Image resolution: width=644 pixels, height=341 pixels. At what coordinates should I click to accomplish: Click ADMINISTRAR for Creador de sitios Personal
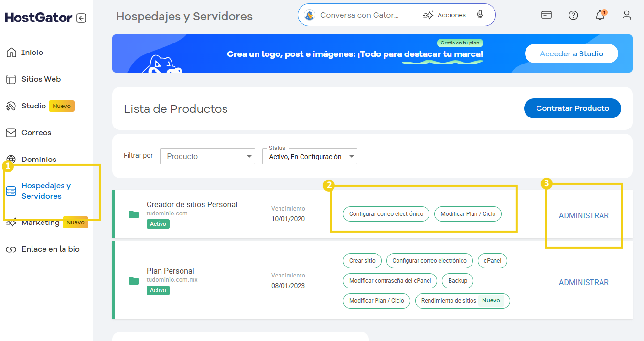584,216
